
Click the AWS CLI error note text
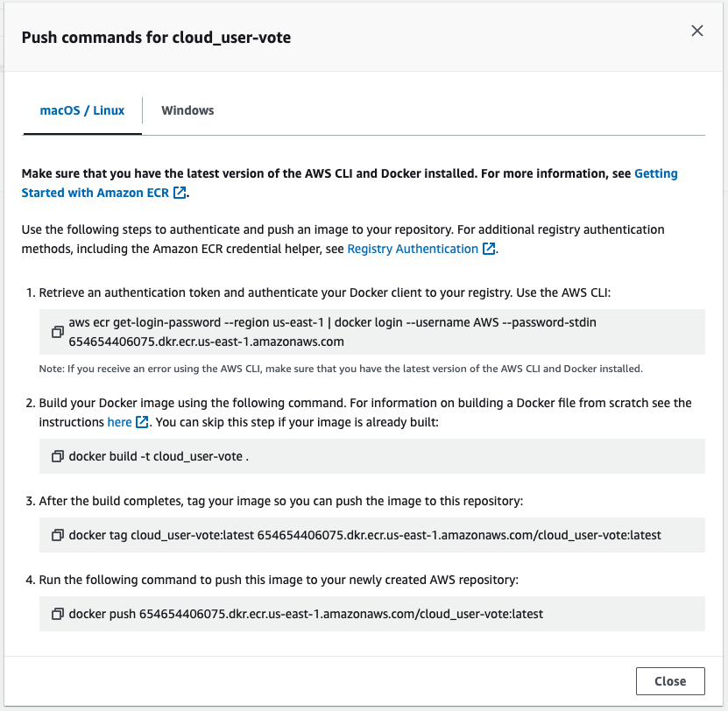point(341,369)
